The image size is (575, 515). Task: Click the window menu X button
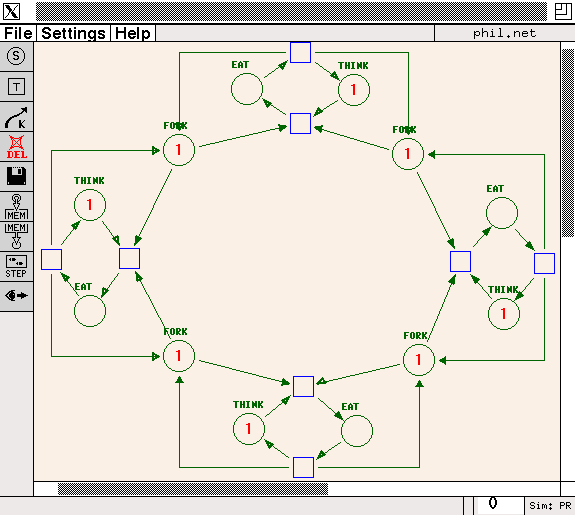[x=11, y=11]
